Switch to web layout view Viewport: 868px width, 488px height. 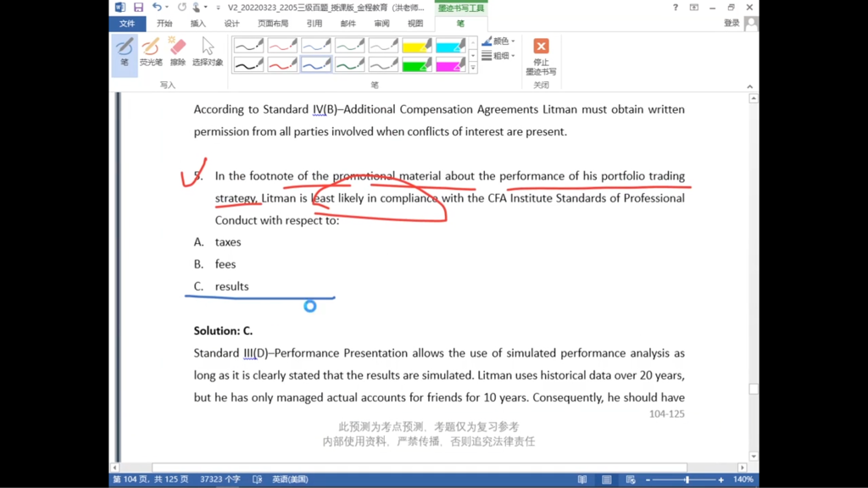[x=631, y=480]
